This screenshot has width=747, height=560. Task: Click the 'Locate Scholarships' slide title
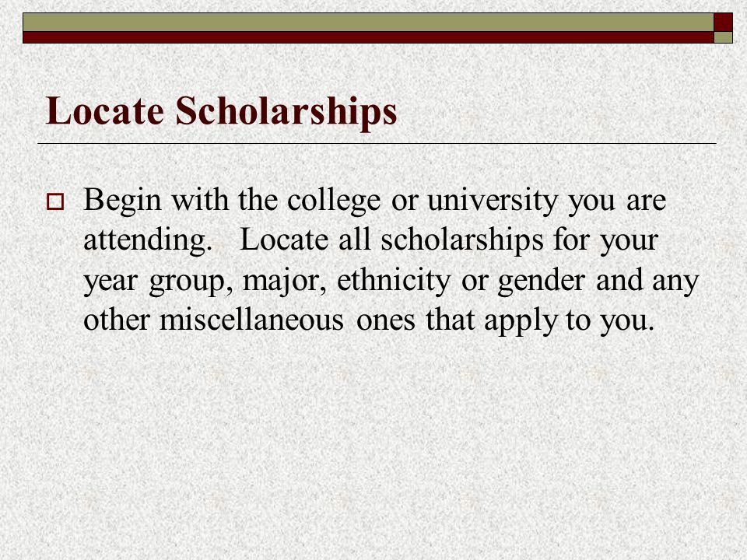[221, 112]
